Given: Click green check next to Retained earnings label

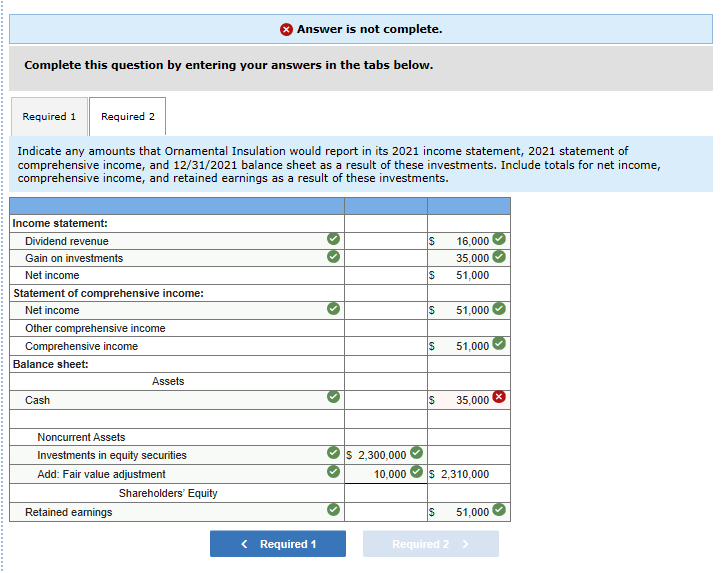Looking at the screenshot, I should click(333, 509).
